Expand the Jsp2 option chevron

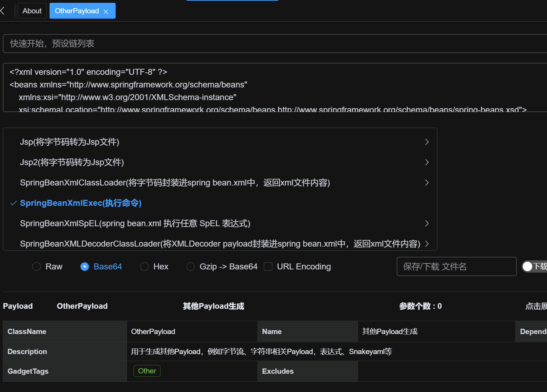[426, 162]
